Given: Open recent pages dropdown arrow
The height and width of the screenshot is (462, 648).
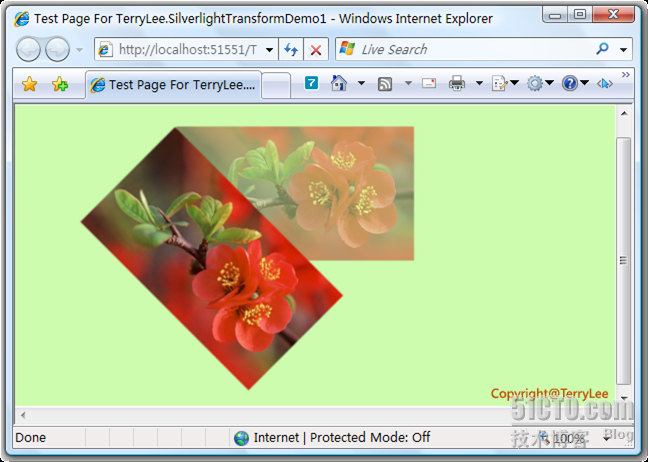Looking at the screenshot, I should pyautogui.click(x=79, y=50).
